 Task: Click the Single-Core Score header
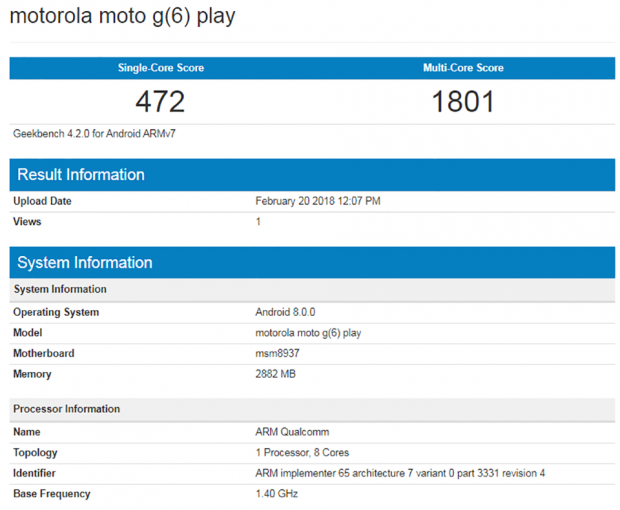tap(160, 68)
